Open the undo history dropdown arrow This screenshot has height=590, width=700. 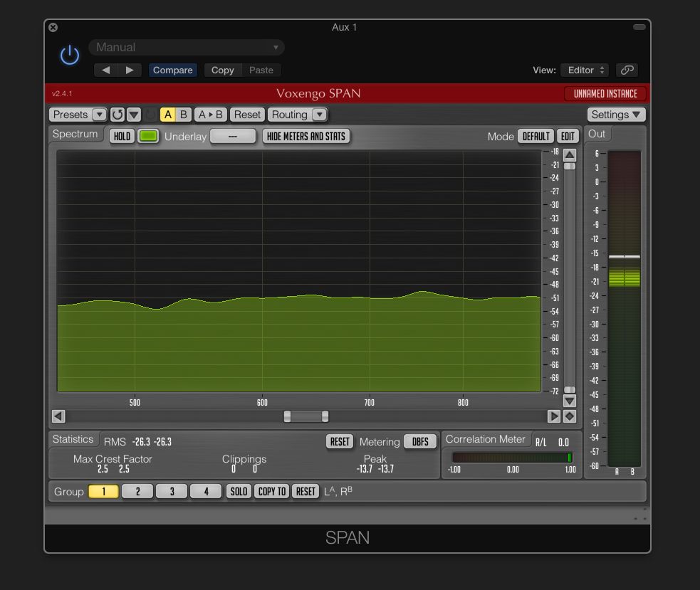pos(134,115)
